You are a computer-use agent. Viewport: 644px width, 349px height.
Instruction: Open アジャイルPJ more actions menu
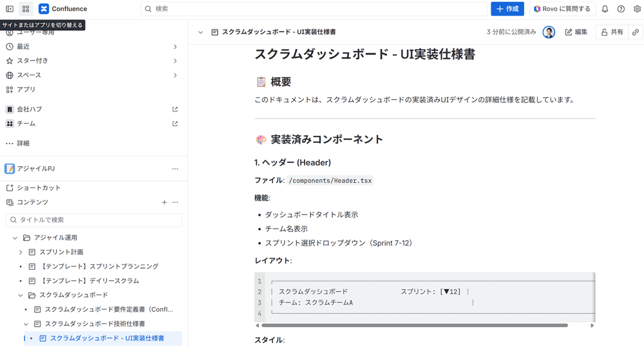point(175,168)
